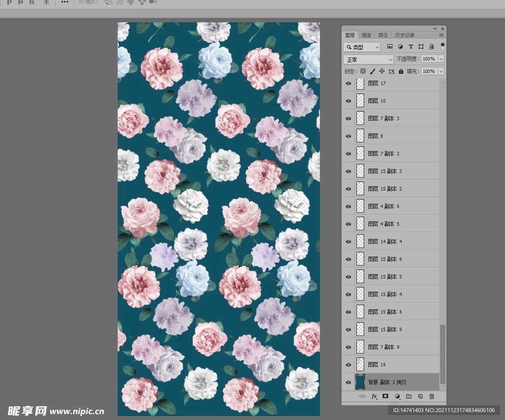The width and height of the screenshot is (505, 420).
Task: Turn off the layer filter switch
Action: [x=442, y=46]
